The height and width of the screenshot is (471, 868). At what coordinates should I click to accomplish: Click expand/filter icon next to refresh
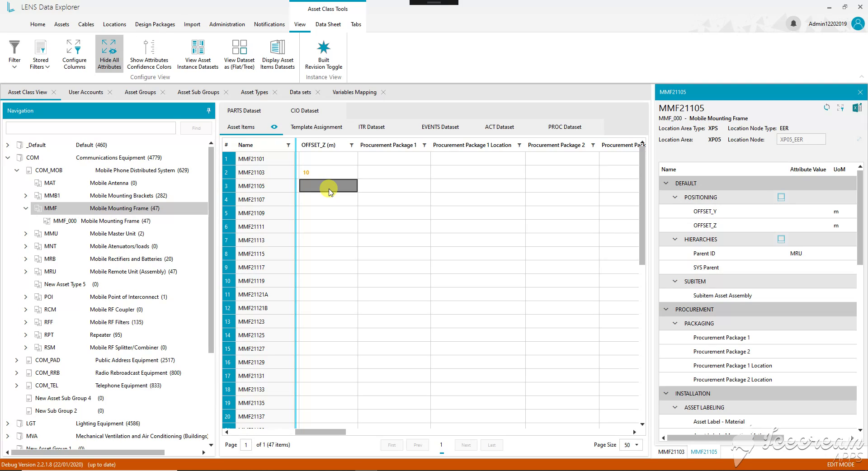tap(840, 108)
